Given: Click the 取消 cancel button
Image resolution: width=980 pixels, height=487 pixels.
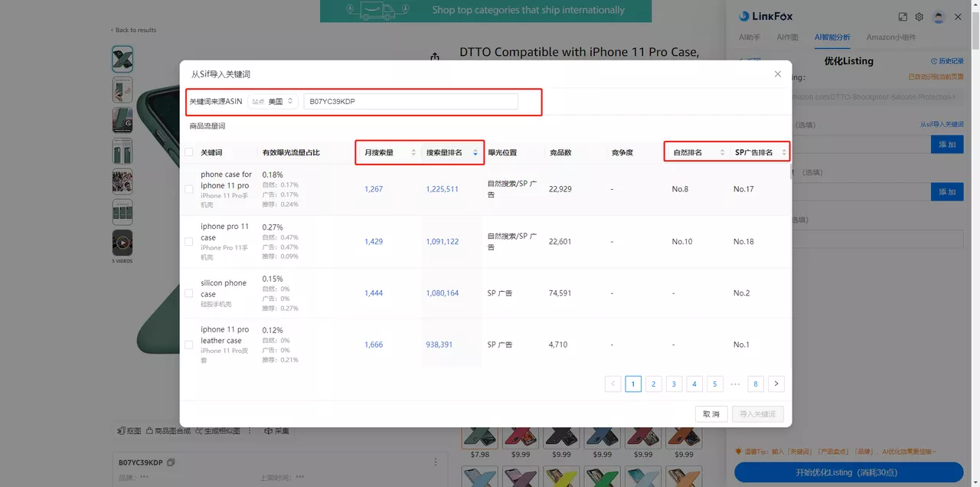Looking at the screenshot, I should 710,413.
